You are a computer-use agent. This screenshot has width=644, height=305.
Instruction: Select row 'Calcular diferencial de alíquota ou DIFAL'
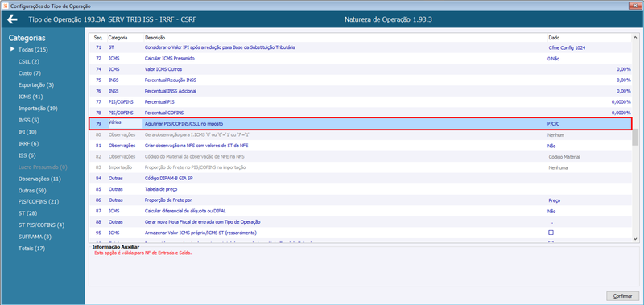[x=361, y=211]
